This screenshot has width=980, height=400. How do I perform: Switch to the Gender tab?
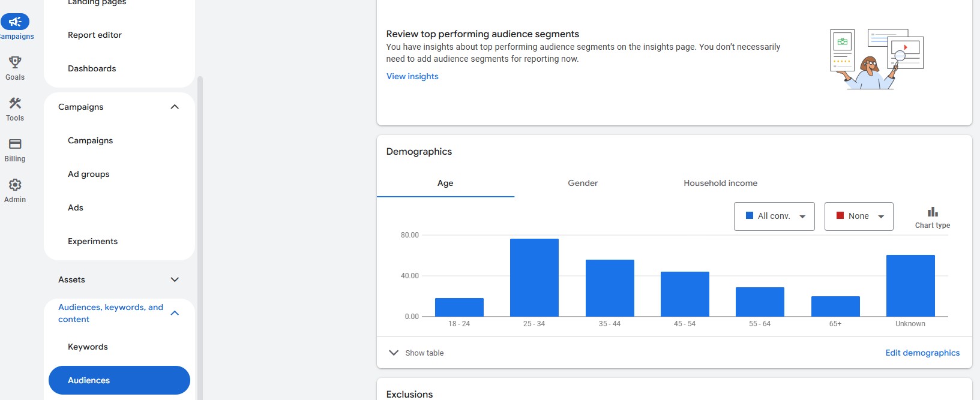[583, 183]
